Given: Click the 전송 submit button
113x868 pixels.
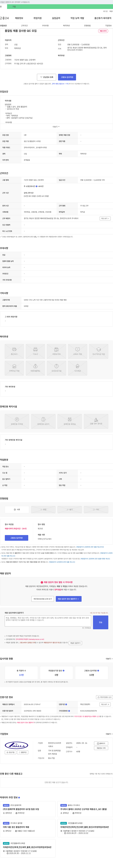Looking at the screenshot, I should (101, 622).
